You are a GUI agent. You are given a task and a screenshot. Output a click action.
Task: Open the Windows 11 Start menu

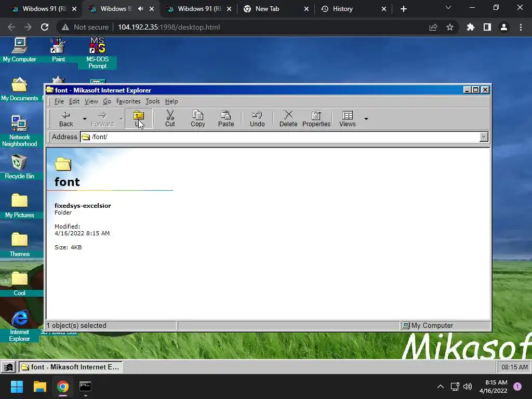coord(17,387)
